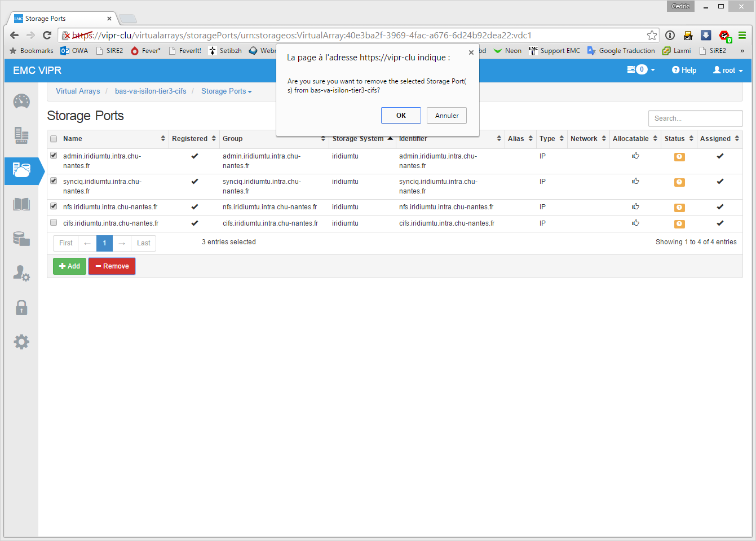Go to Virtual Arrays breadcrumb link
This screenshot has width=756, height=541.
pyautogui.click(x=78, y=91)
